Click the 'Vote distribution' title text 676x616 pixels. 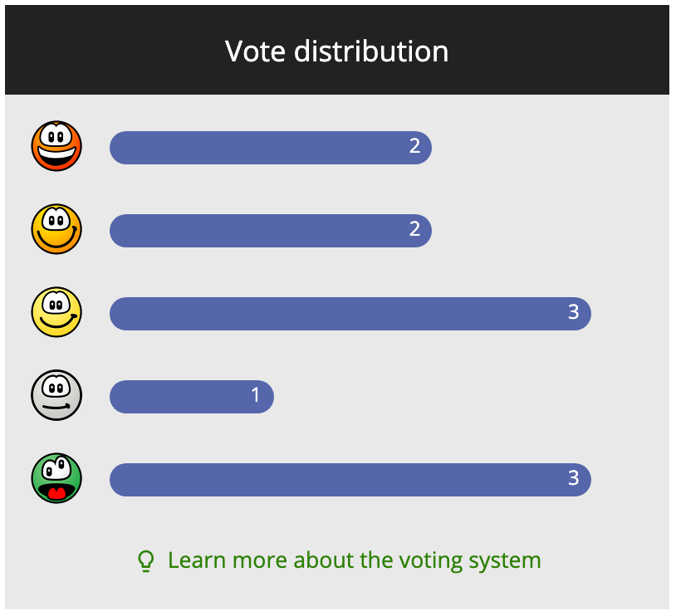click(336, 51)
